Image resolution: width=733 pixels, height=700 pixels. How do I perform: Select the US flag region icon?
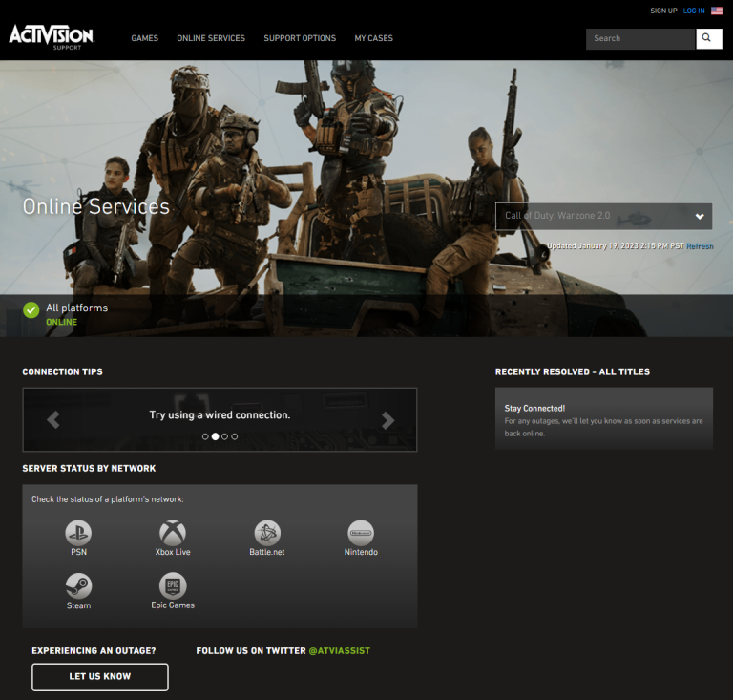pyautogui.click(x=717, y=11)
